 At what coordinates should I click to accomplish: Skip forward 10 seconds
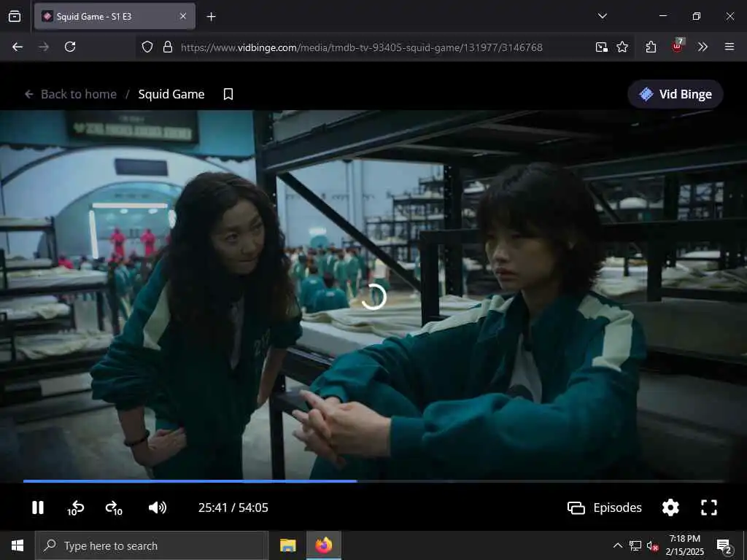tap(114, 508)
